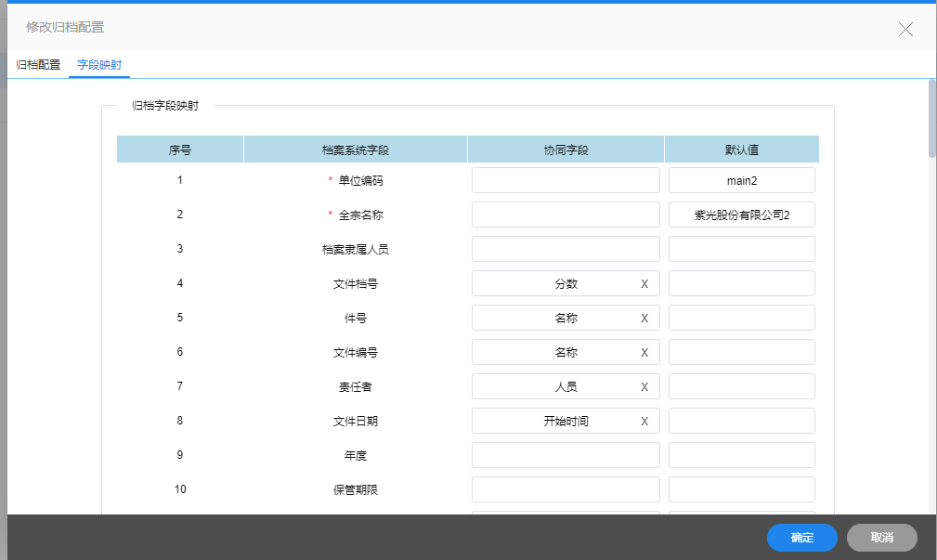
Task: Edit the default value 紫光股份有限公司2
Action: pyautogui.click(x=741, y=215)
